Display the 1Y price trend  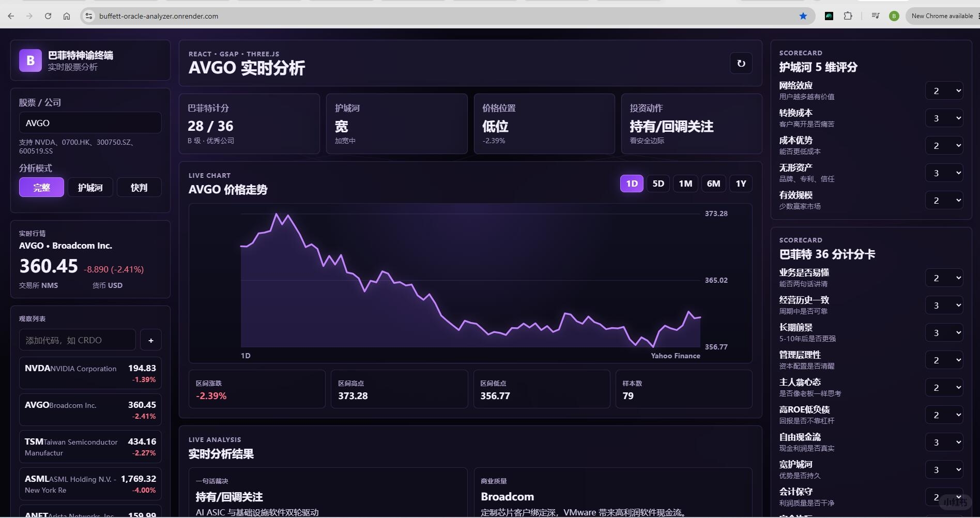(741, 184)
